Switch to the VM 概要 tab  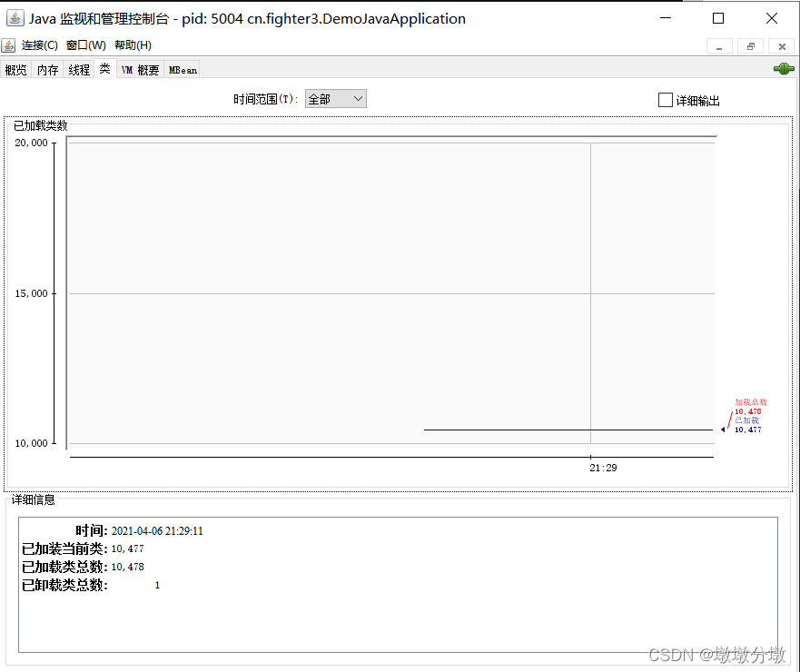141,70
